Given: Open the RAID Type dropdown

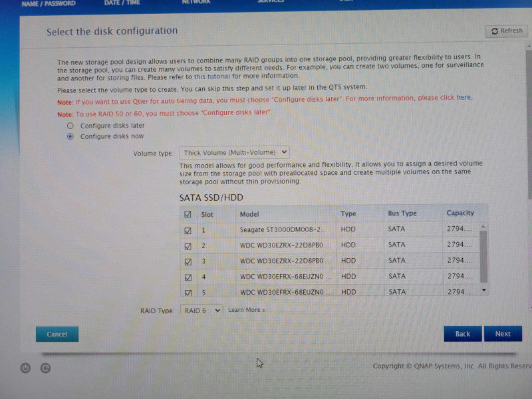Looking at the screenshot, I should 201,311.
